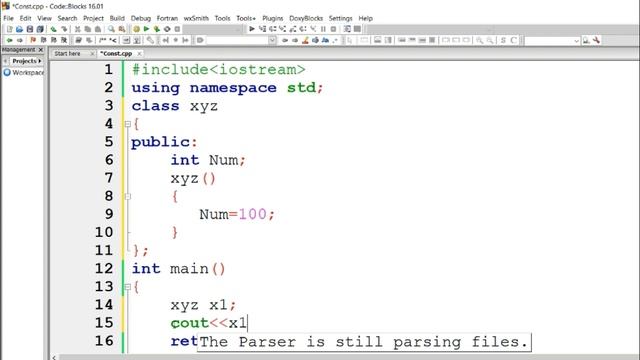Image resolution: width=640 pixels, height=360 pixels.
Task: Click the Paste icon
Action: [98, 29]
